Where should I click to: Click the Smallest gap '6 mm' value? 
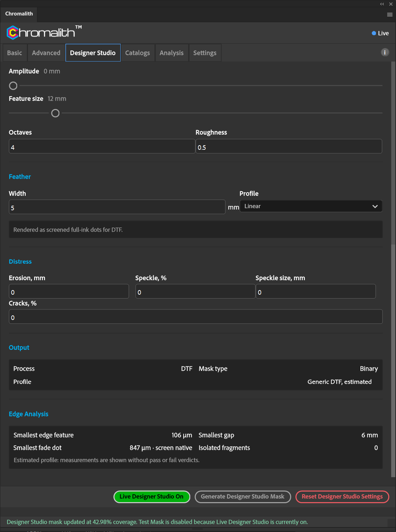370,435
